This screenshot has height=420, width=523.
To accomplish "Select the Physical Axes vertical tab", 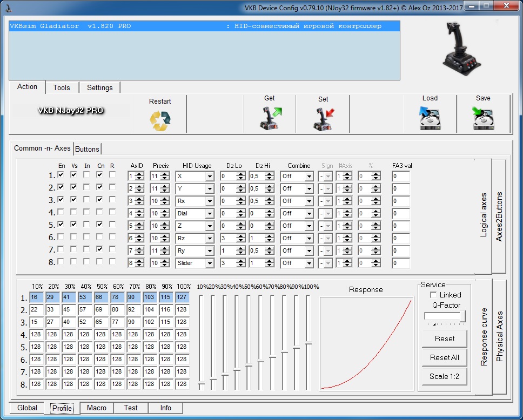I will click(x=499, y=337).
